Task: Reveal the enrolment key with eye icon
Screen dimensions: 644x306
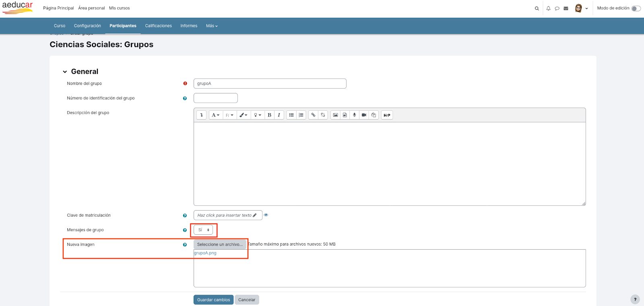Action: (266, 215)
